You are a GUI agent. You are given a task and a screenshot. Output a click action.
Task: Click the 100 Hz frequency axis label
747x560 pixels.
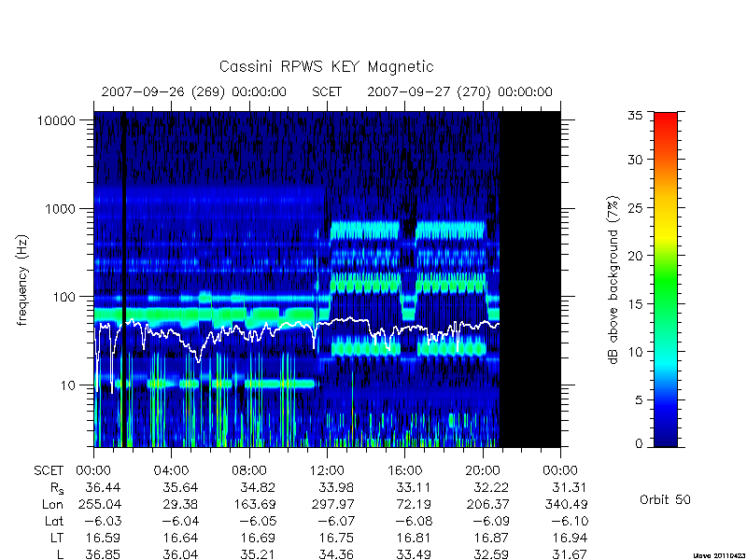click(x=63, y=297)
